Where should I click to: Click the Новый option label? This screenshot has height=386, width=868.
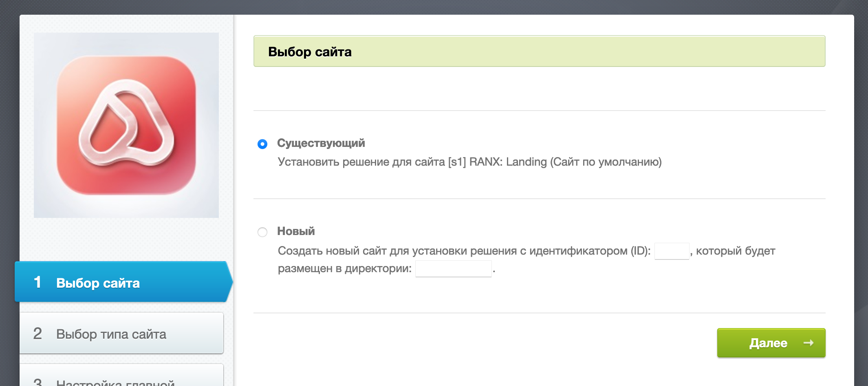point(296,231)
